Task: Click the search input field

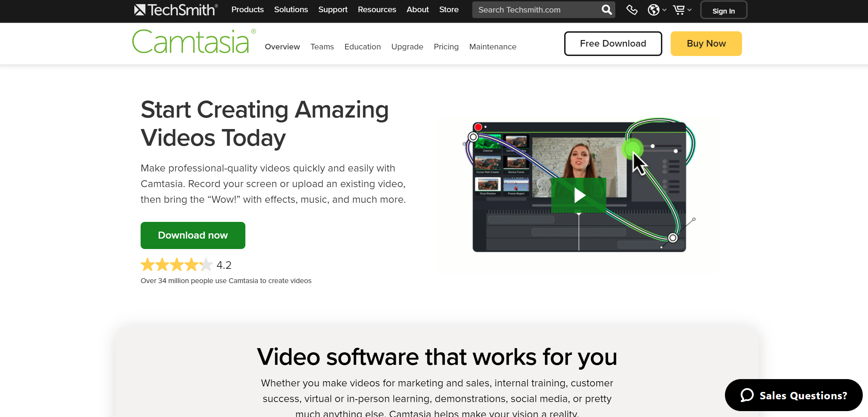Action: coord(537,10)
